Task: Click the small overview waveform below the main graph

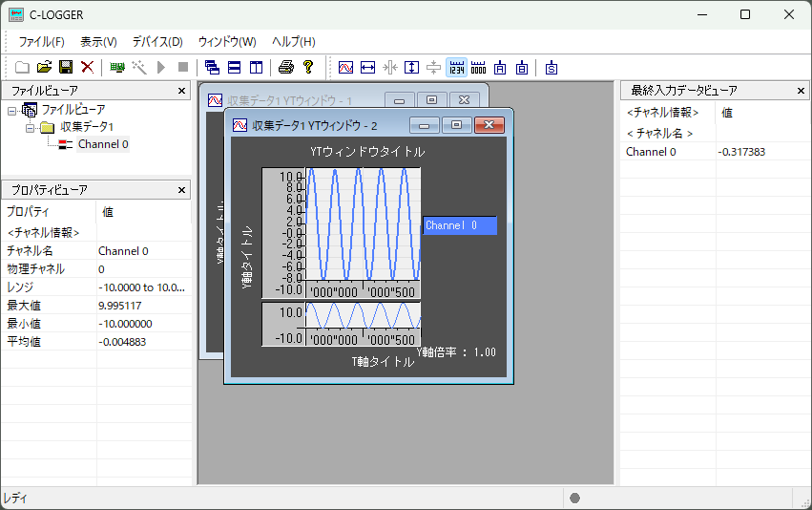Action: point(363,314)
